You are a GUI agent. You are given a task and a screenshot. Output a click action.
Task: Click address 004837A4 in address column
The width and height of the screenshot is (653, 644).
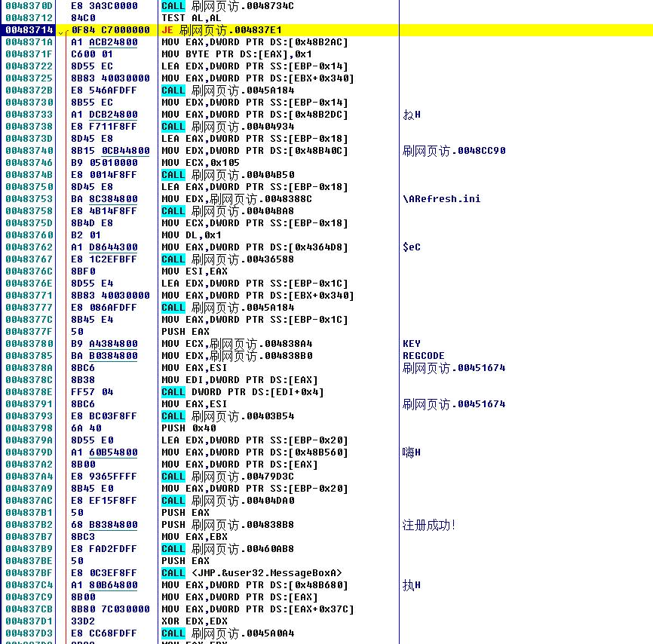point(29,477)
